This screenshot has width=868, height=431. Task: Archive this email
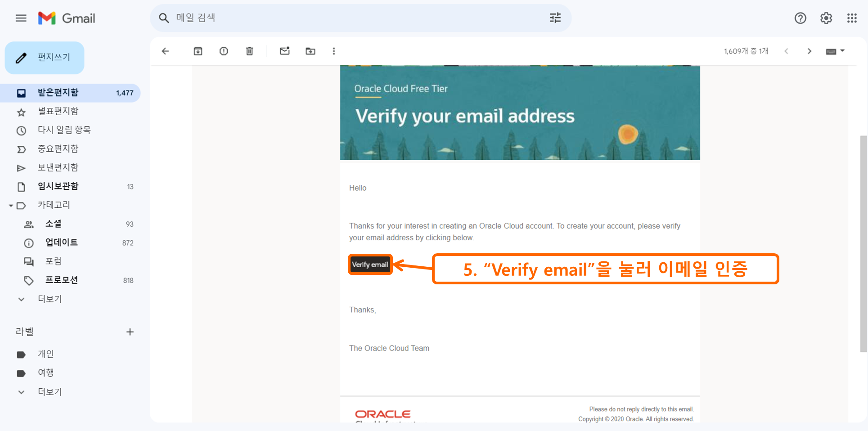click(198, 51)
